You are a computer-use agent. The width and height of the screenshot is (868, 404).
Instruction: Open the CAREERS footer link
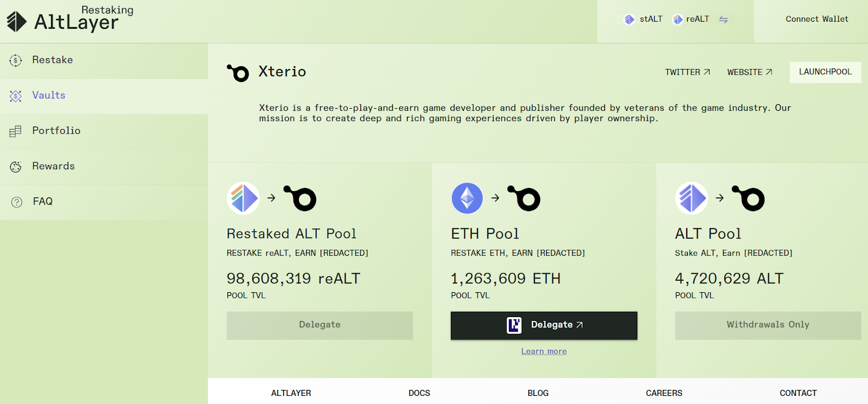[664, 393]
